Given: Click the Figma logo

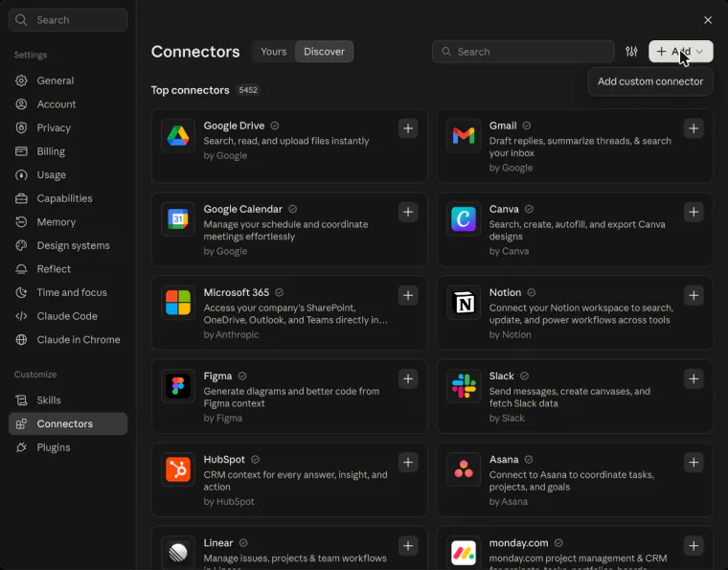Looking at the screenshot, I should [178, 386].
